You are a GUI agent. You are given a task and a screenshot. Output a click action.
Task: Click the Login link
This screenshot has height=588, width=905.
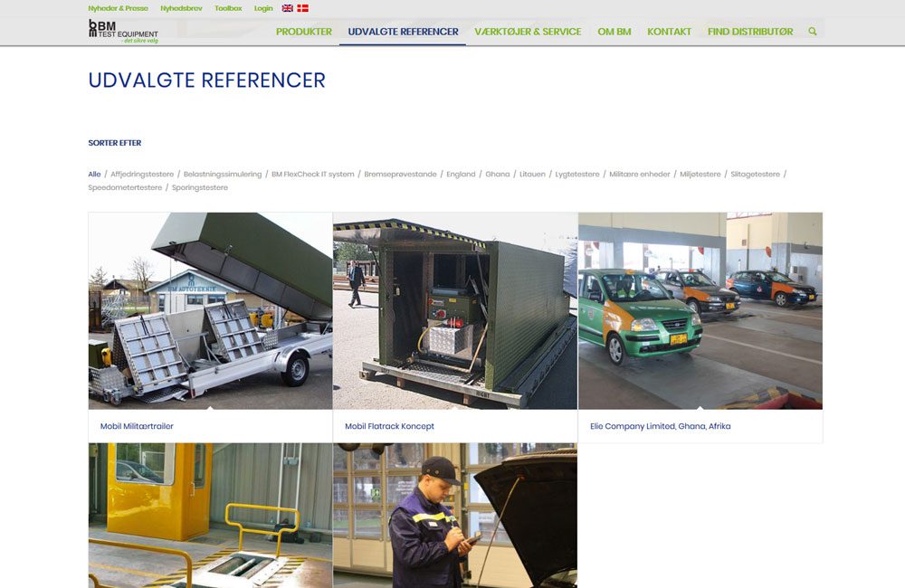[x=262, y=7]
